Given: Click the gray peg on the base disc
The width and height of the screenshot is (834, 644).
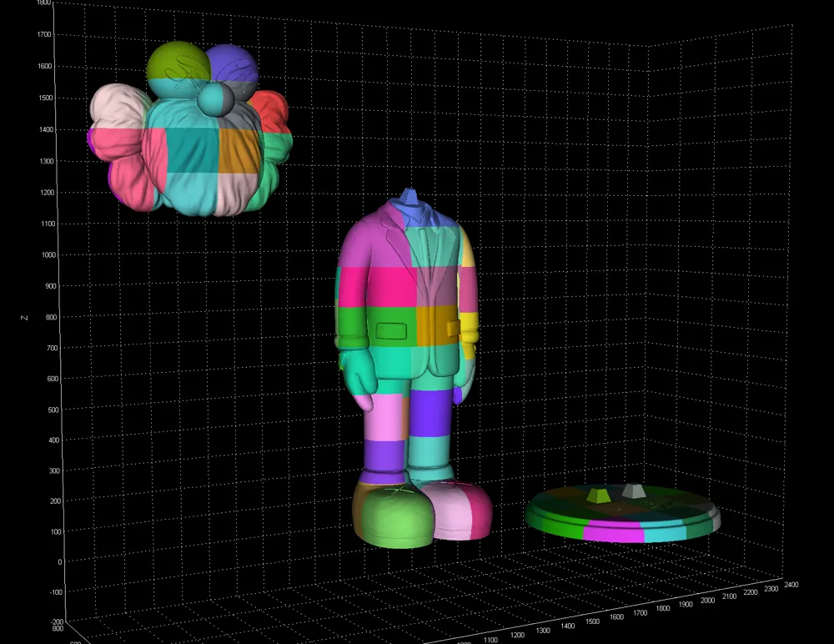Looking at the screenshot, I should [x=634, y=491].
